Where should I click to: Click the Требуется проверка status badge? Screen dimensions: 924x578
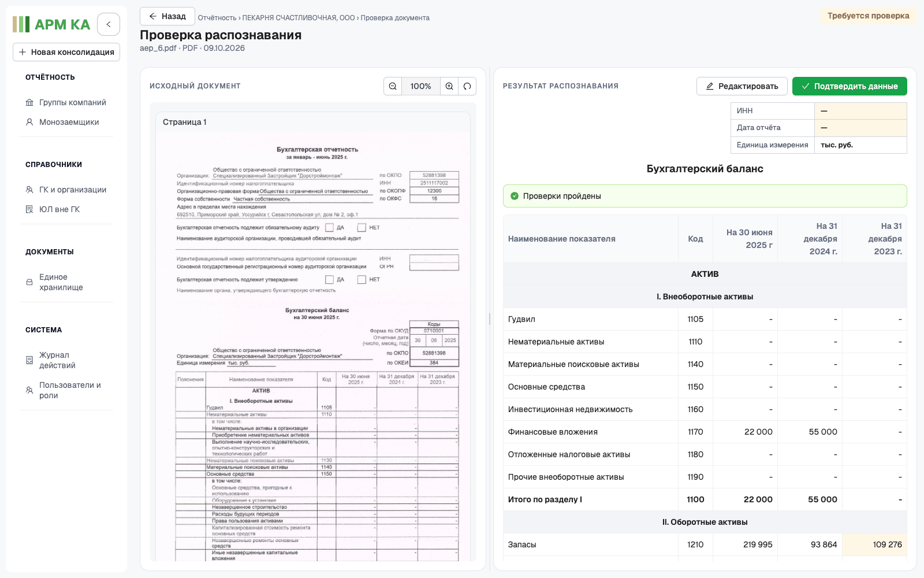868,16
